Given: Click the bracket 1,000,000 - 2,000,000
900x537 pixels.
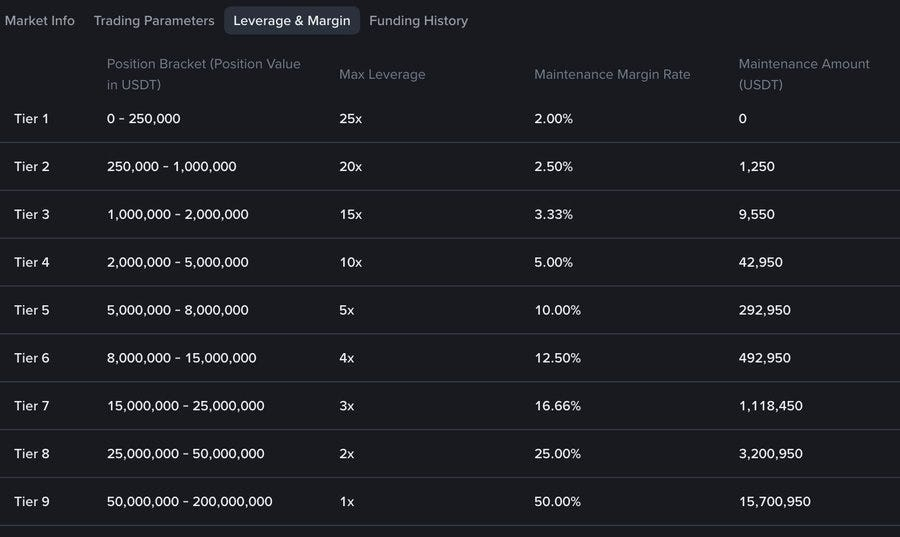Looking at the screenshot, I should pos(178,215).
